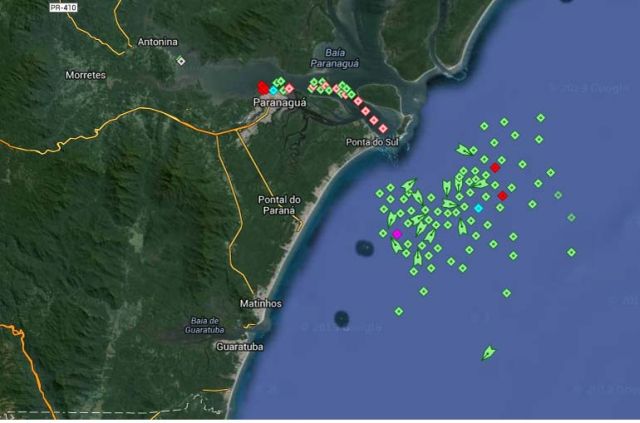Click the lower faded green diamond marker
The image size is (640, 423).
pos(571,218)
